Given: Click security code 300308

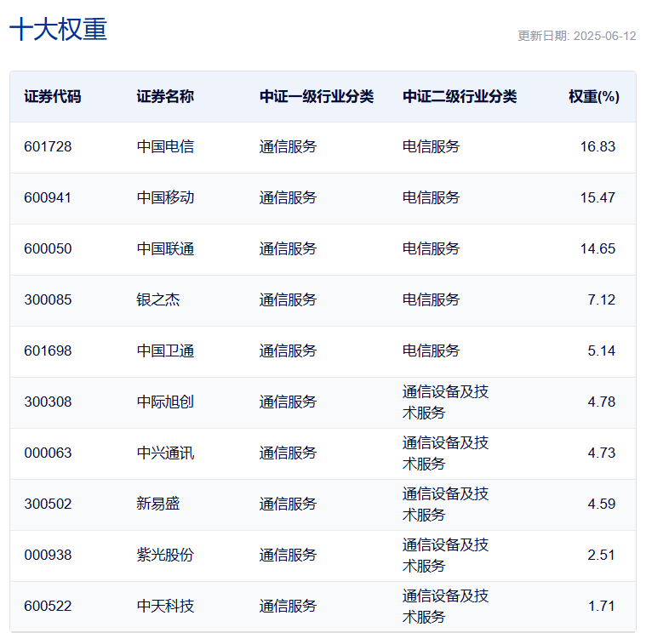Looking at the screenshot, I should pyautogui.click(x=48, y=402).
